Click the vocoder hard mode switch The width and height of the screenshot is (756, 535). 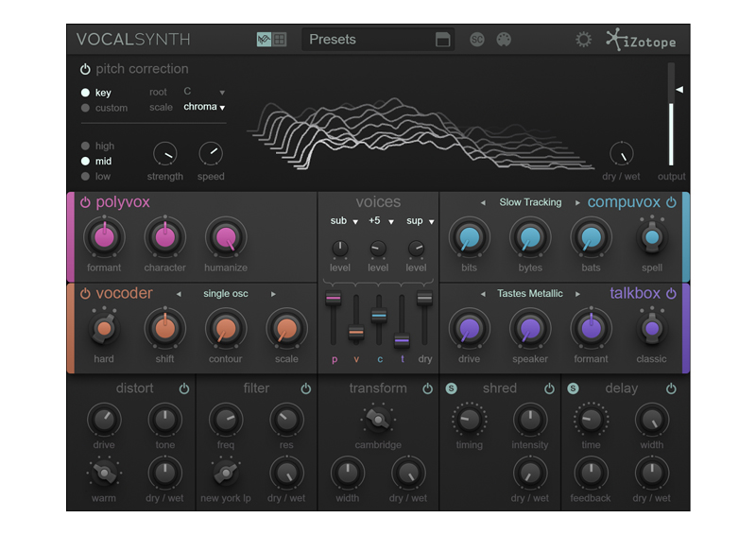coord(104,329)
